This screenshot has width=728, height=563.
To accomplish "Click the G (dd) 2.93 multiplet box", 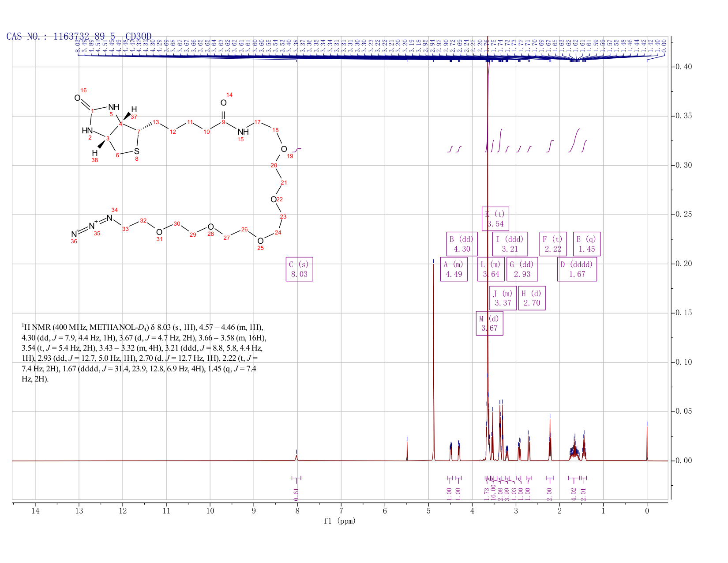I will [522, 269].
